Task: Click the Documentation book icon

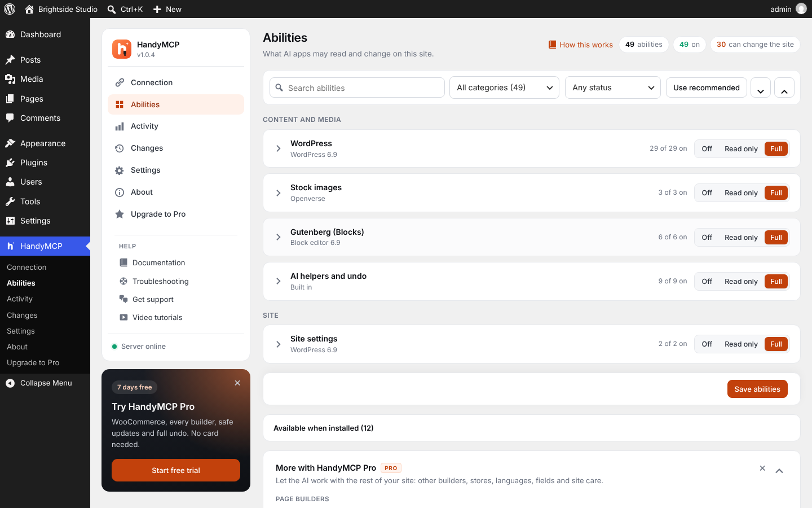Action: pyautogui.click(x=123, y=262)
